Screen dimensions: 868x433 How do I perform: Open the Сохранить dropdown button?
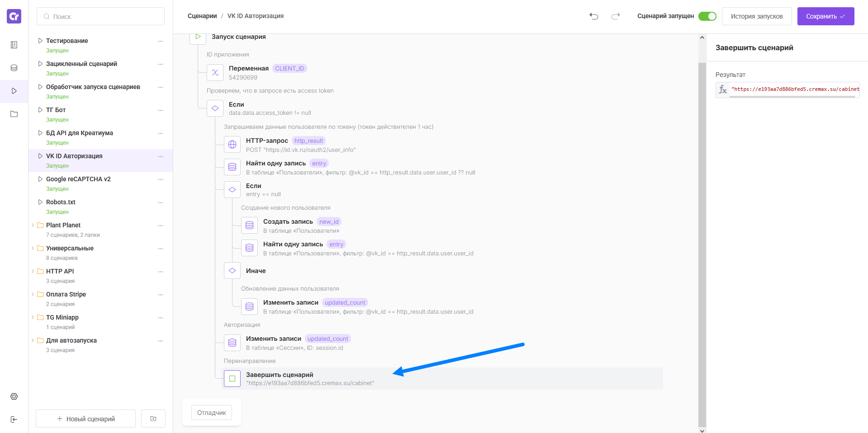(x=825, y=16)
